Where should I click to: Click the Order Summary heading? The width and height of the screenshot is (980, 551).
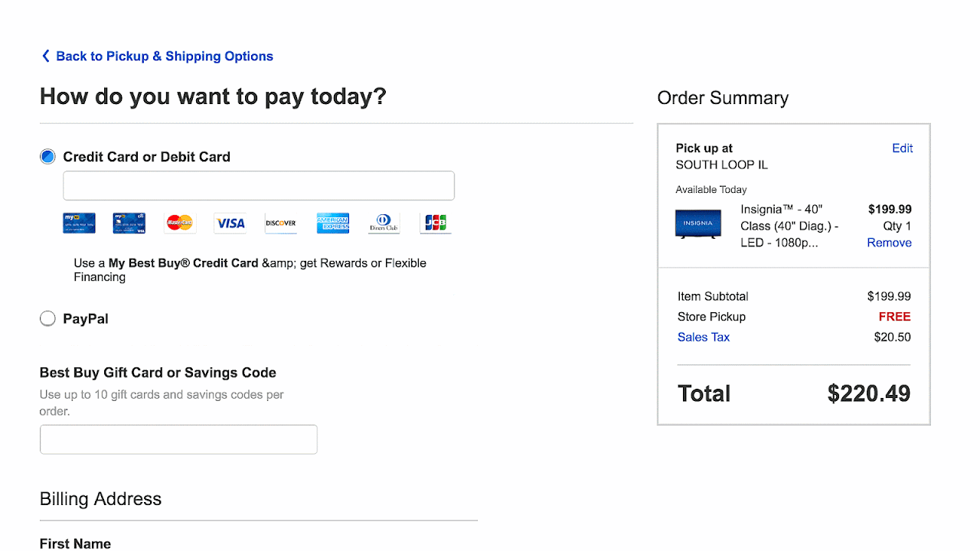[722, 98]
